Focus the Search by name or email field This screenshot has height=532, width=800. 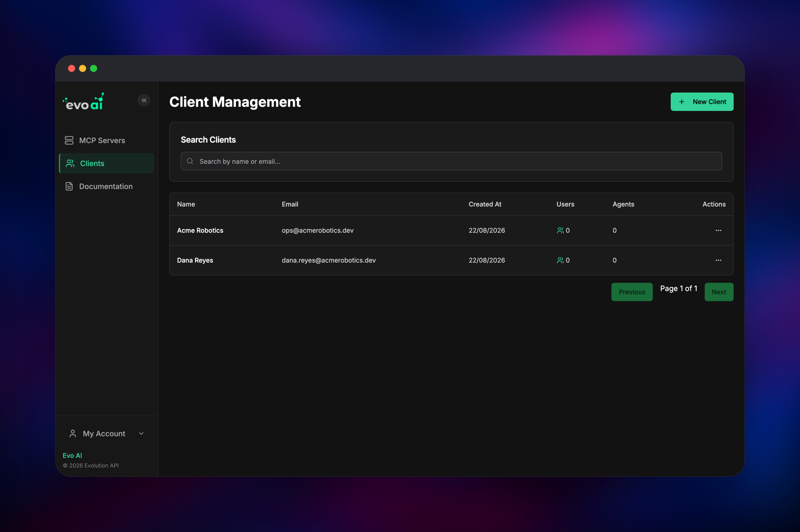451,161
